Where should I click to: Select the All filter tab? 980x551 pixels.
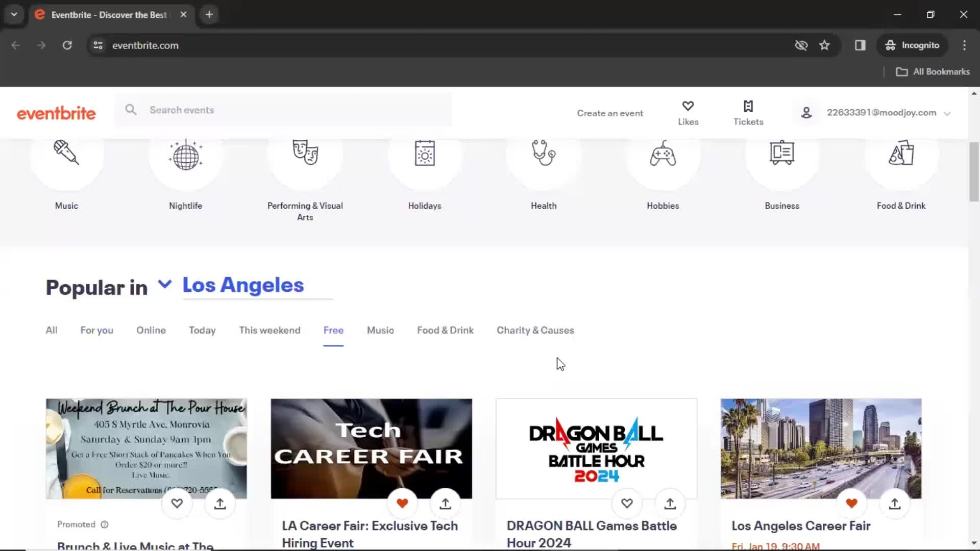52,330
